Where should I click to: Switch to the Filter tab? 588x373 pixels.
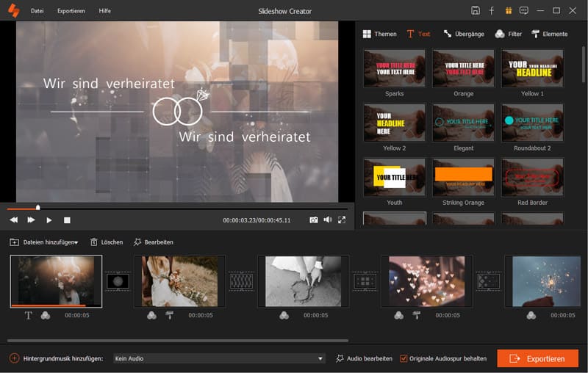(x=509, y=34)
